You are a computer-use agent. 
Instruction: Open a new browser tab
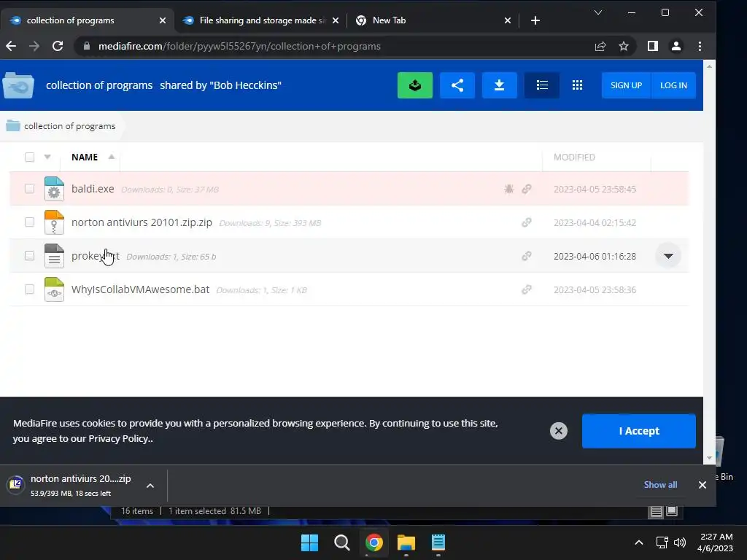tap(535, 20)
